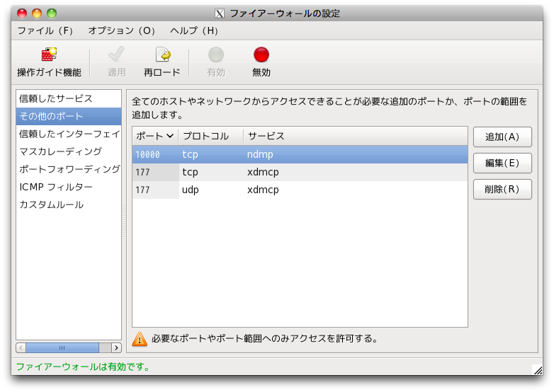Select 信頼したサービス in sidebar

point(56,98)
